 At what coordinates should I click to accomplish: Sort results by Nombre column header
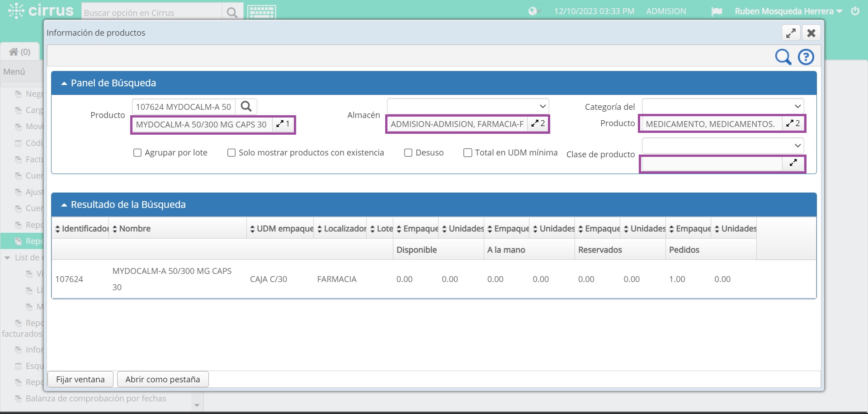[x=135, y=229]
